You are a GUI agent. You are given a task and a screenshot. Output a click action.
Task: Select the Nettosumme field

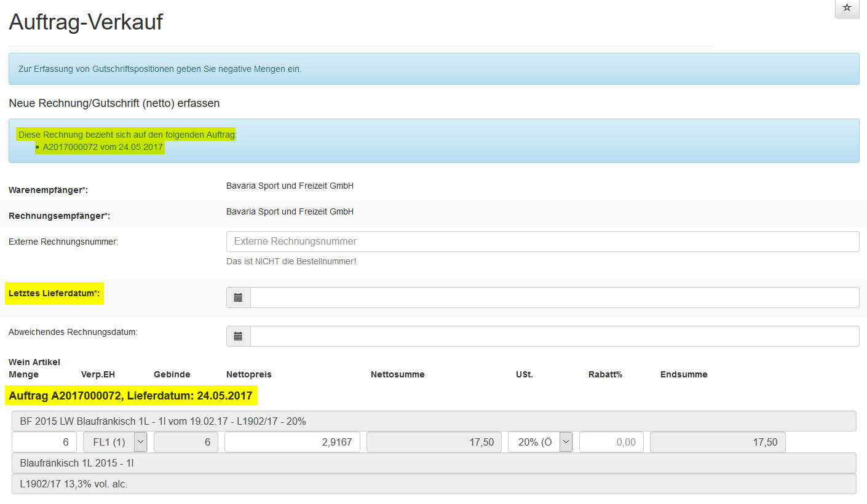(x=434, y=442)
